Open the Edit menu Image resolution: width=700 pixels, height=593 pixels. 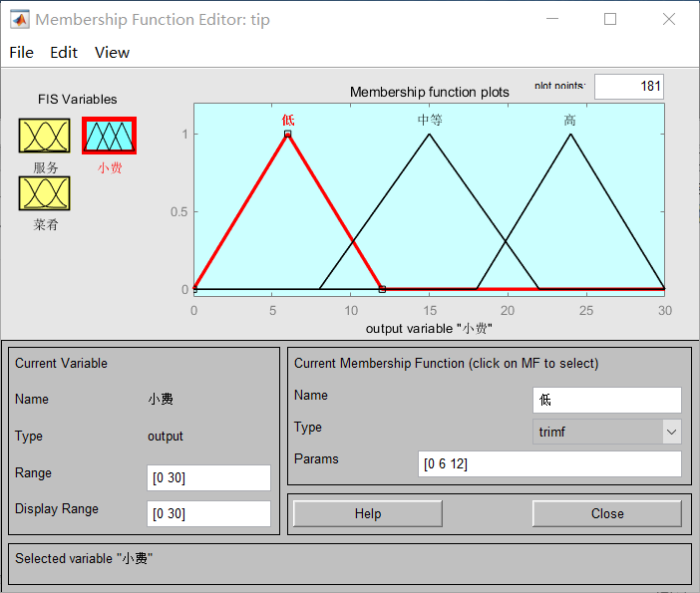64,53
